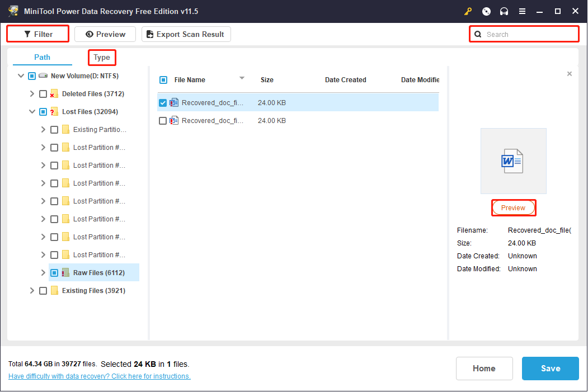Click the 24.00 KB size in the highlighted row
Image resolution: width=588 pixels, height=392 pixels.
[x=272, y=103]
